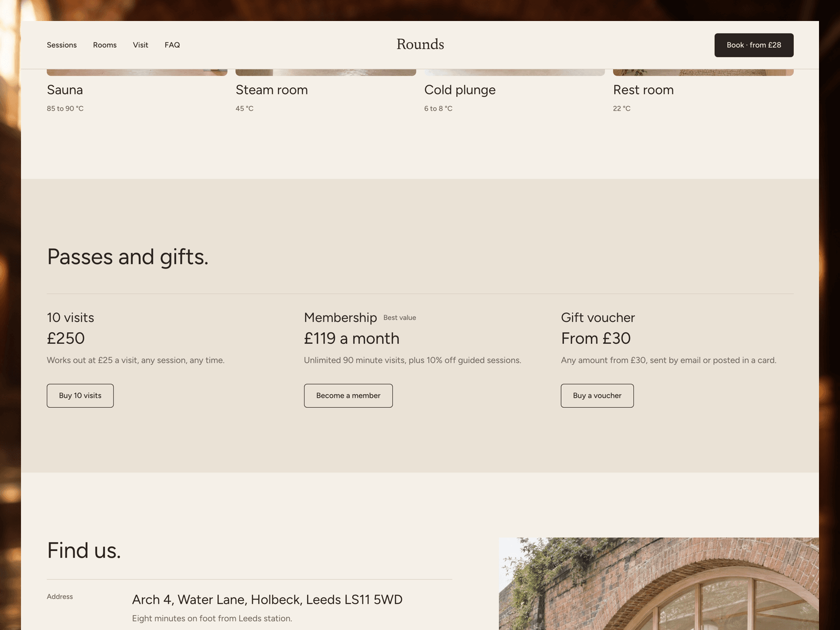This screenshot has height=630, width=840.
Task: Select the Steam room title
Action: [271, 90]
